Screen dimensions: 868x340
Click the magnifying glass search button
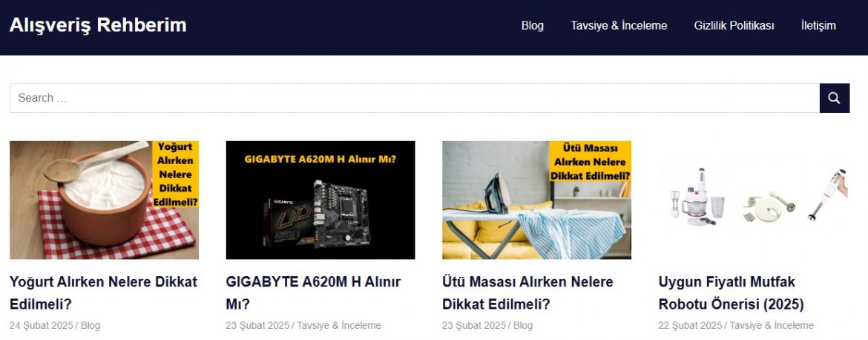coord(834,98)
